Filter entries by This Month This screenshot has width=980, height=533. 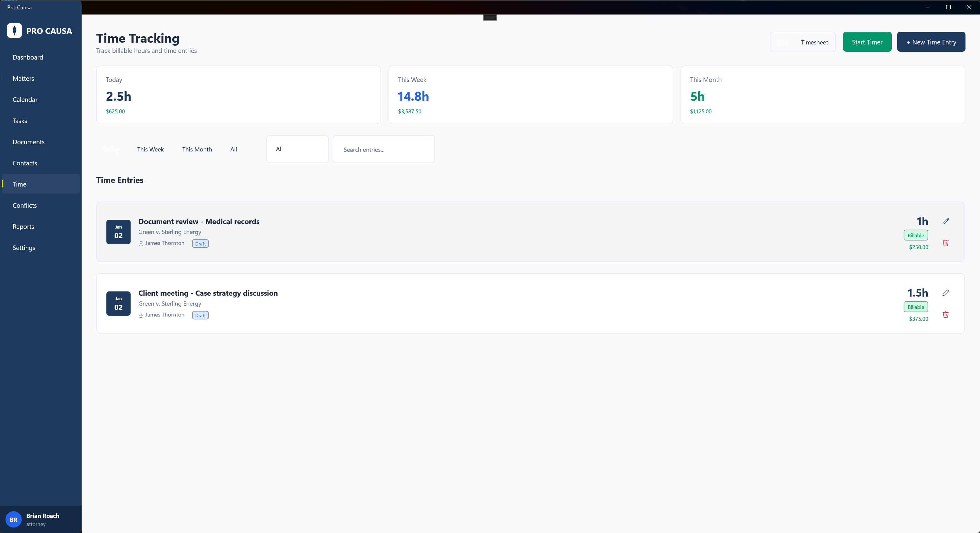197,149
